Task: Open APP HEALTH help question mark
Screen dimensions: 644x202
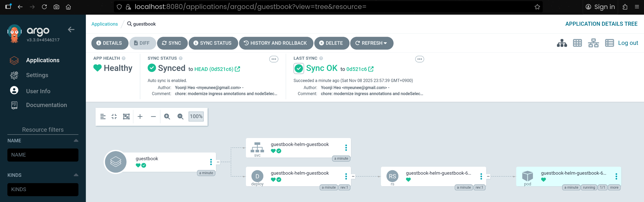Action: (123, 58)
